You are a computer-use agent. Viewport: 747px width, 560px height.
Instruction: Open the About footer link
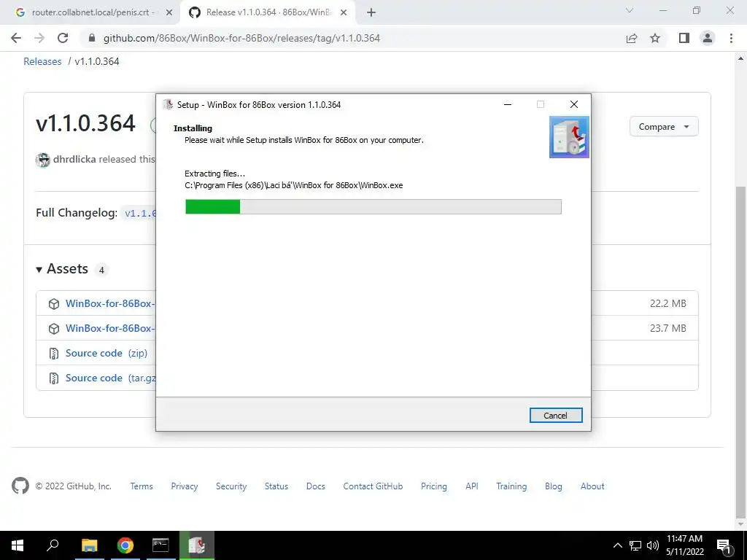pos(592,486)
